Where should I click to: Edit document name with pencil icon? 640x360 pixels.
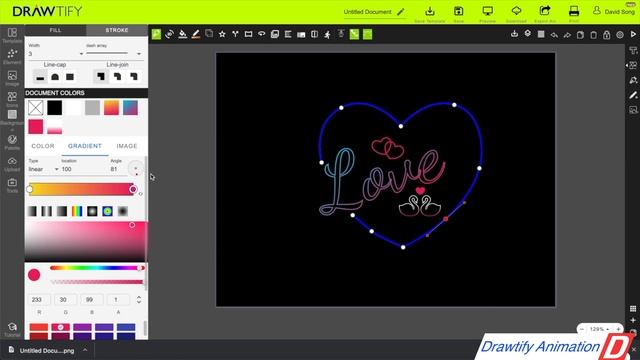pyautogui.click(x=401, y=12)
